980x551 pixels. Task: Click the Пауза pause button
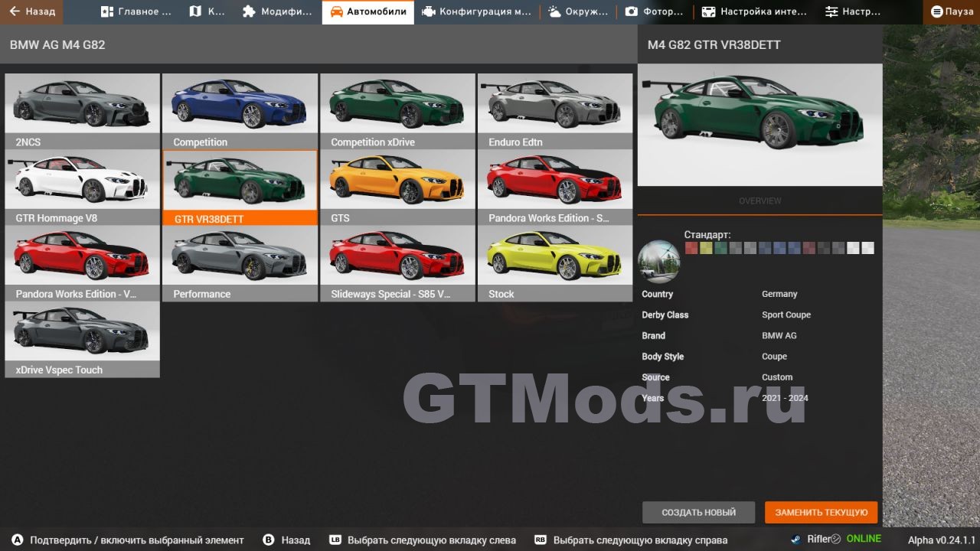[952, 11]
